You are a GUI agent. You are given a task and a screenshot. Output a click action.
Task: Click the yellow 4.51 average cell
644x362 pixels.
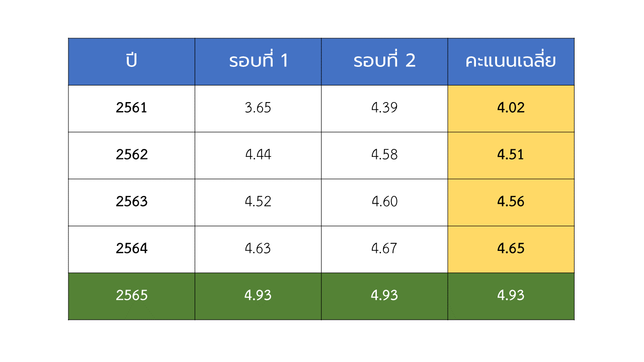[511, 155]
